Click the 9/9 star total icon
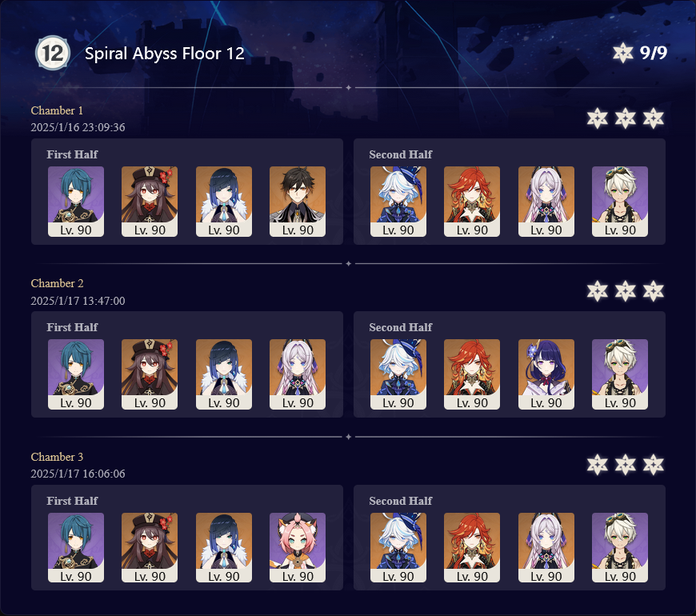The width and height of the screenshot is (696, 616). tap(622, 53)
